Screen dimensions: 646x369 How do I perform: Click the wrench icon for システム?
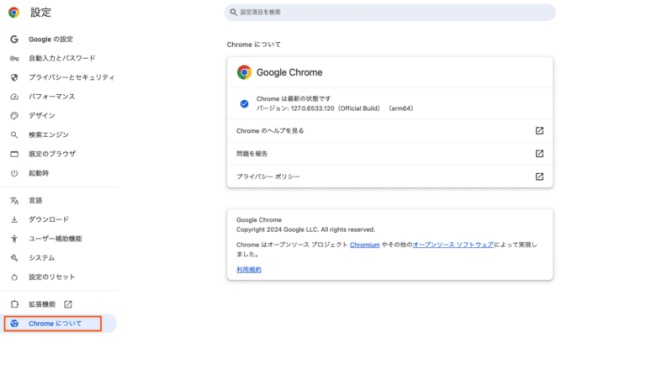(14, 258)
